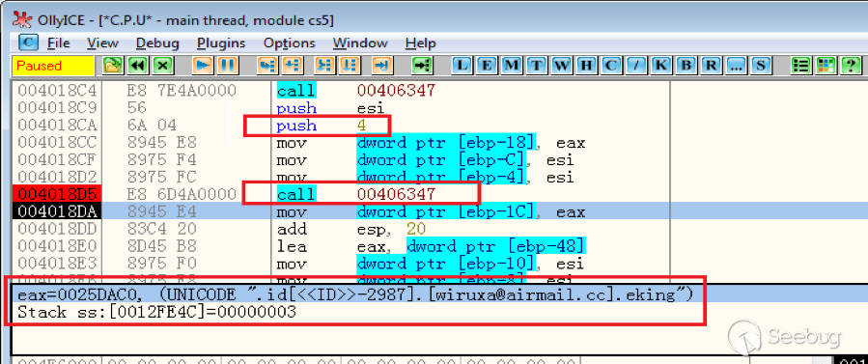This screenshot has width=868, height=364.
Task: Open Call stack with K button
Action: coord(660,66)
